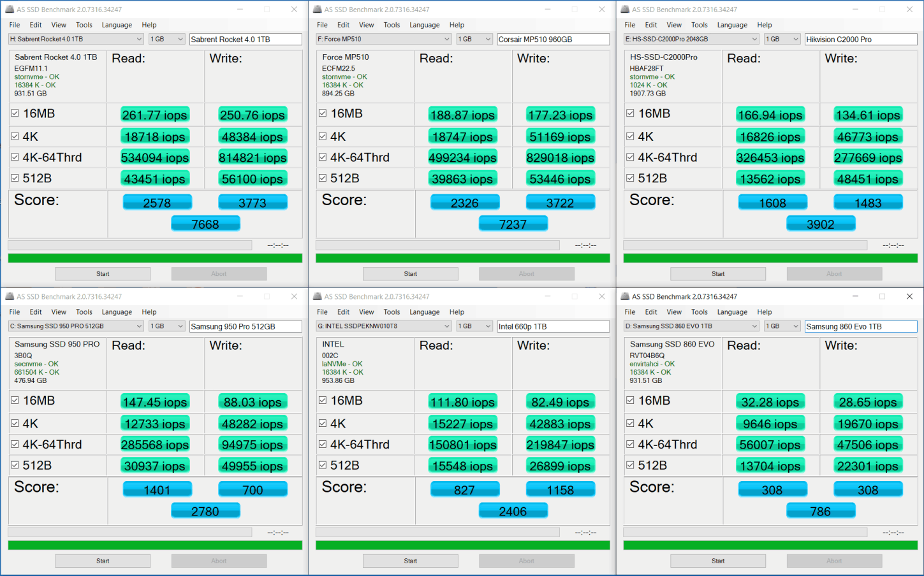Open the 1 GB size dropdown in the Corsair MP510 window
This screenshot has height=576, width=924.
point(474,39)
